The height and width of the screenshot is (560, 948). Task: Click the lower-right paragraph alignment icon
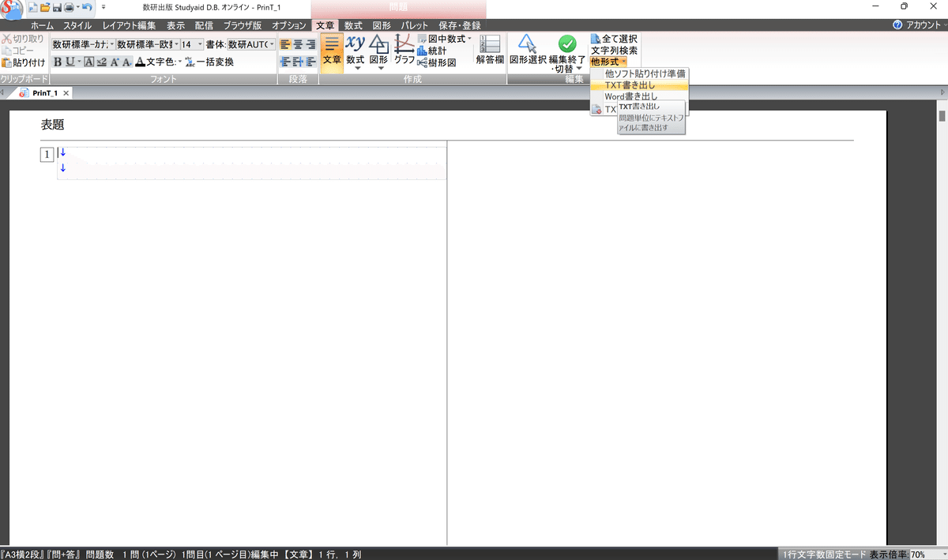(311, 62)
